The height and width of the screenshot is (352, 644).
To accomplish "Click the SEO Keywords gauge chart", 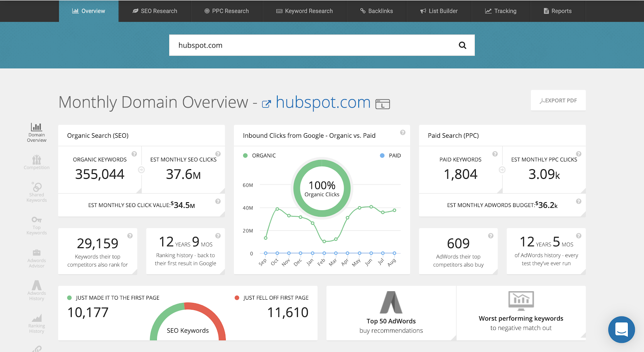I will 188,321.
